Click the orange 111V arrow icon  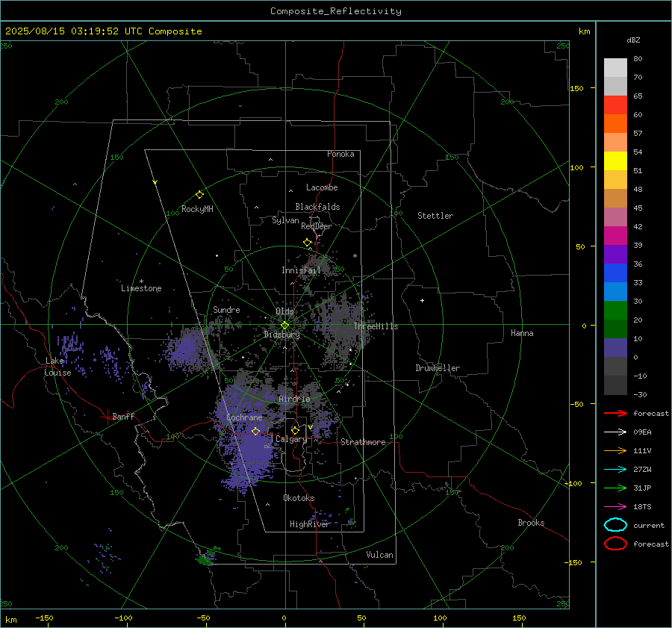point(615,450)
